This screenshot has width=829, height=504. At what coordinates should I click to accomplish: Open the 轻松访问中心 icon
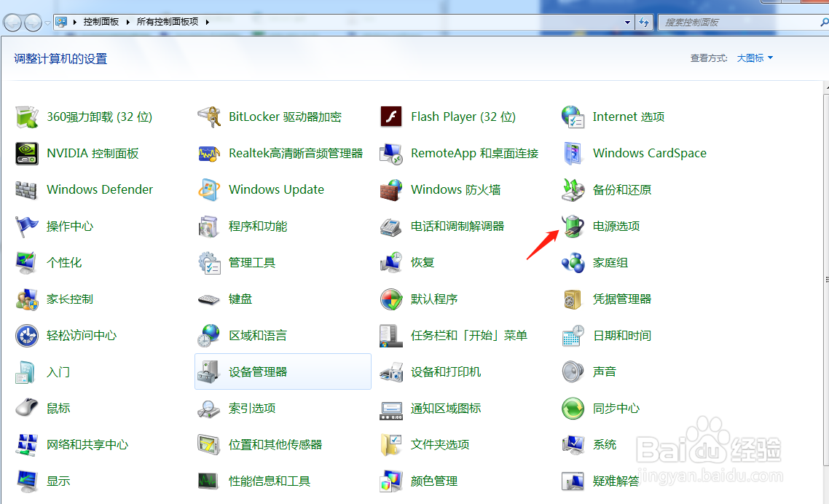(26, 336)
